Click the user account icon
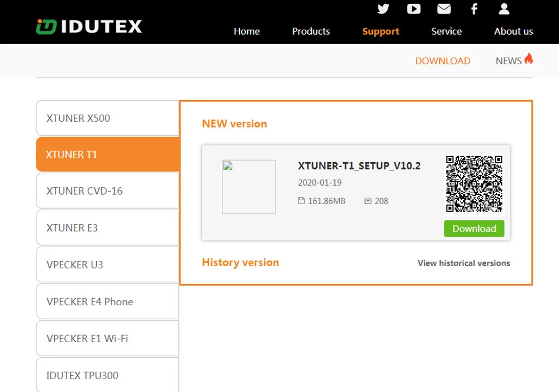The height and width of the screenshot is (392, 559). (504, 8)
